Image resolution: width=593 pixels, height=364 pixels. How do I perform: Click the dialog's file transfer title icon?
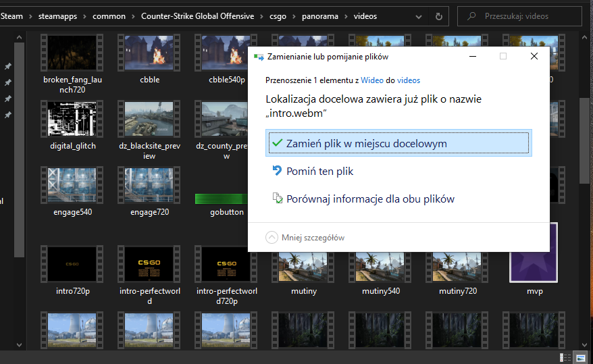(259, 57)
